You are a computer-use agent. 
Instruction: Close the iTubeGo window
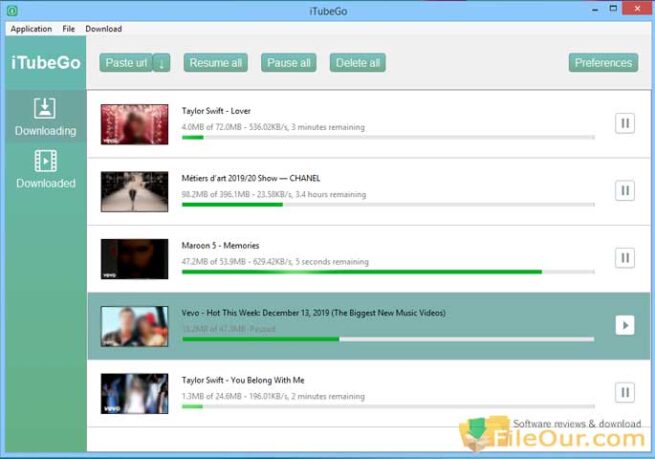click(x=637, y=9)
